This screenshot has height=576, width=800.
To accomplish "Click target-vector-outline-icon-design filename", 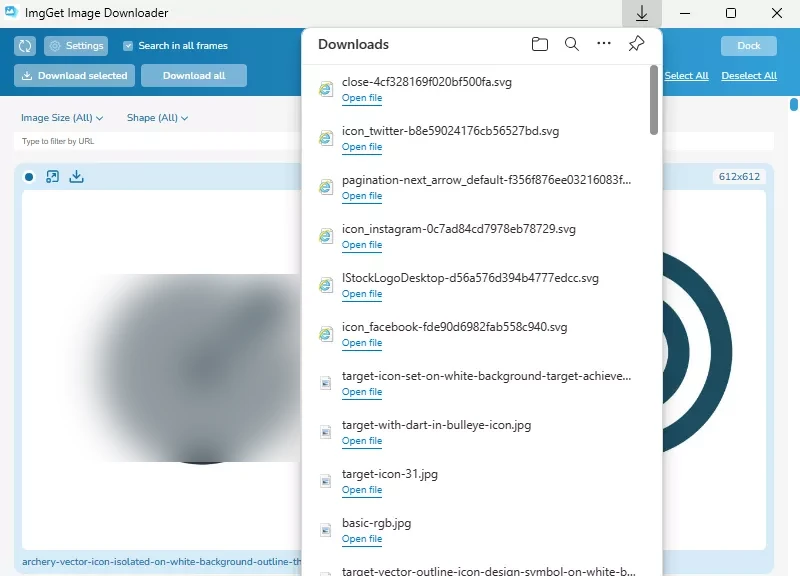I will point(489,571).
